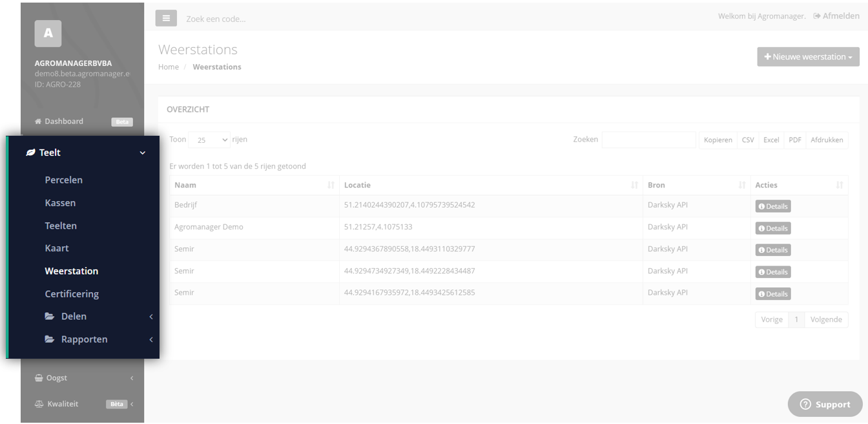Expand the Delen submenu arrow
Screen dimensions: 868x424
tap(151, 317)
